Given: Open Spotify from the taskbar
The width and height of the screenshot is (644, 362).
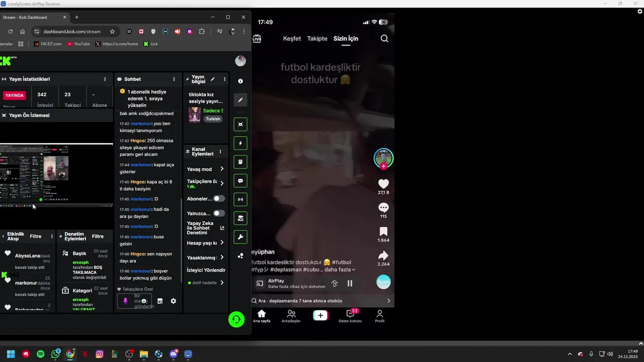Looking at the screenshot, I should [41, 354].
